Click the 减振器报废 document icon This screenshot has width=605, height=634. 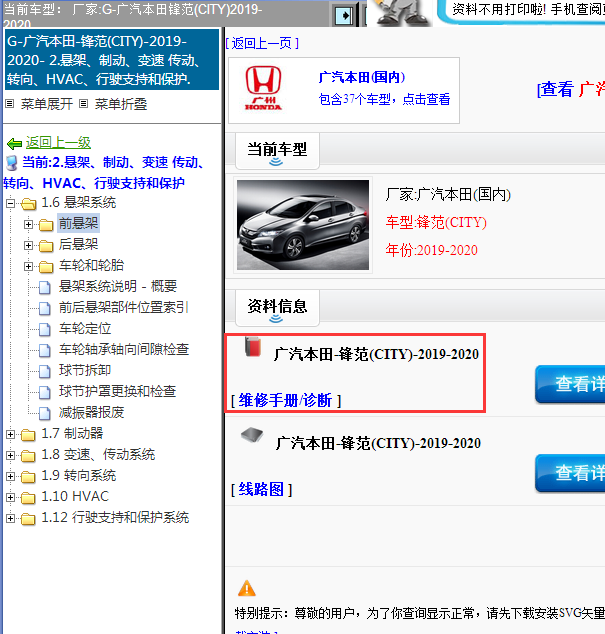click(44, 413)
